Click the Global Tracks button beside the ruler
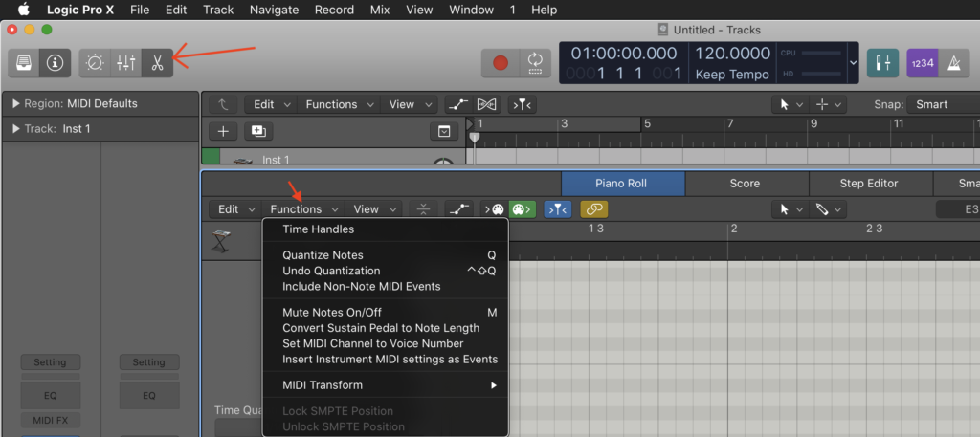 tap(444, 131)
